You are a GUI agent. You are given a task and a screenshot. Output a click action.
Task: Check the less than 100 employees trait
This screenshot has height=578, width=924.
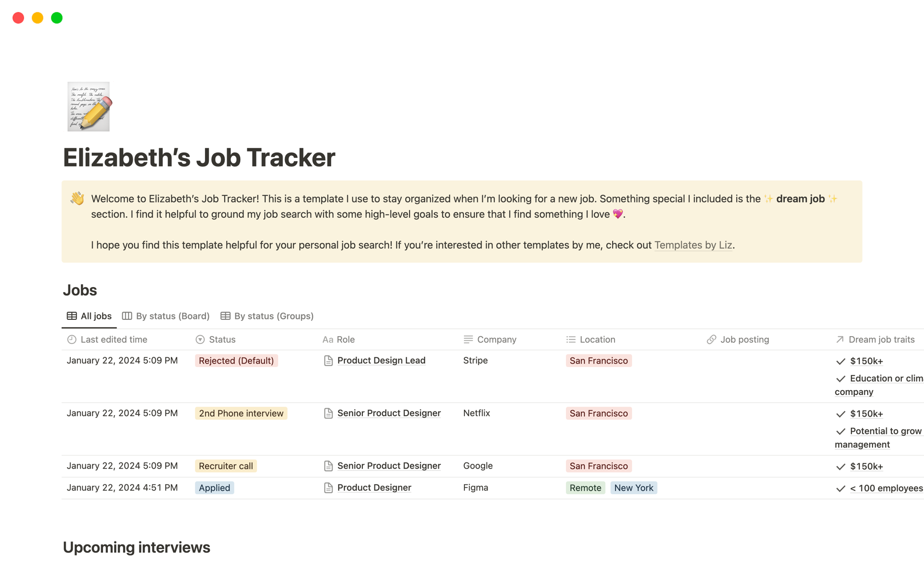839,488
